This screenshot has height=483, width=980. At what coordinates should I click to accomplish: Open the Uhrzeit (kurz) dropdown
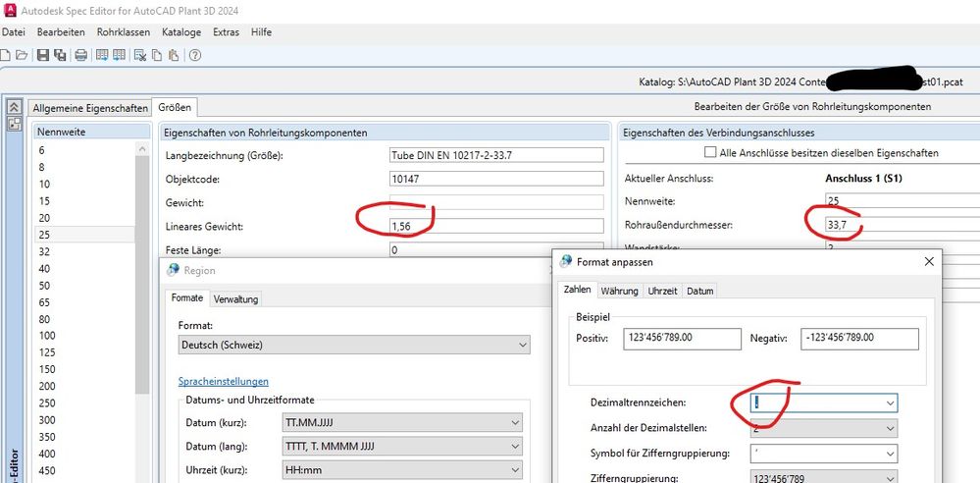click(403, 470)
